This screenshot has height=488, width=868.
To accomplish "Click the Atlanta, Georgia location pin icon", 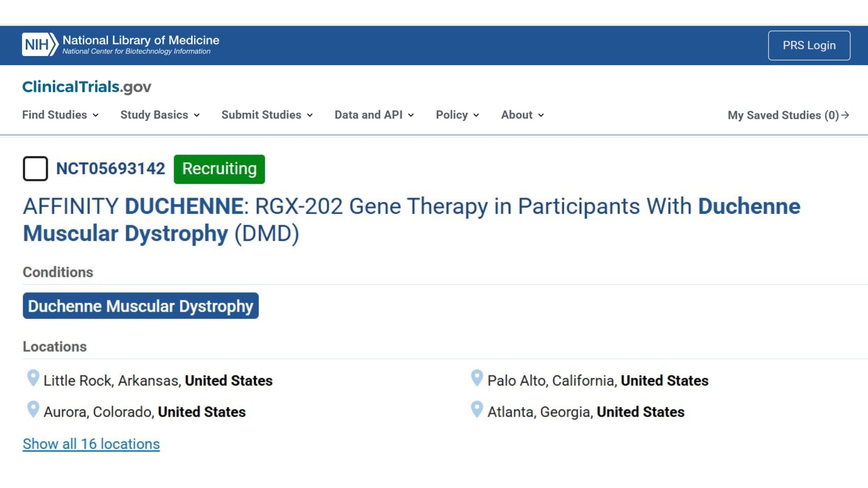I will 477,409.
